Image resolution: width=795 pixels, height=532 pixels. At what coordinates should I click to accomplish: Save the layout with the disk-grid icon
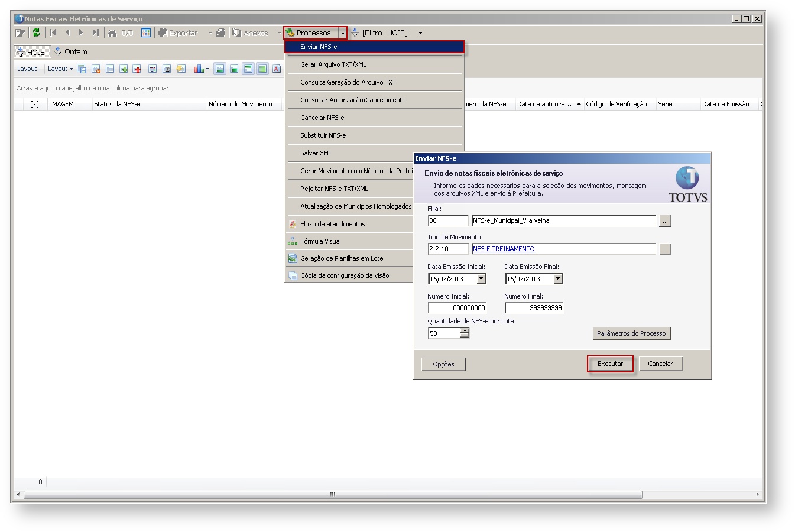[x=82, y=69]
